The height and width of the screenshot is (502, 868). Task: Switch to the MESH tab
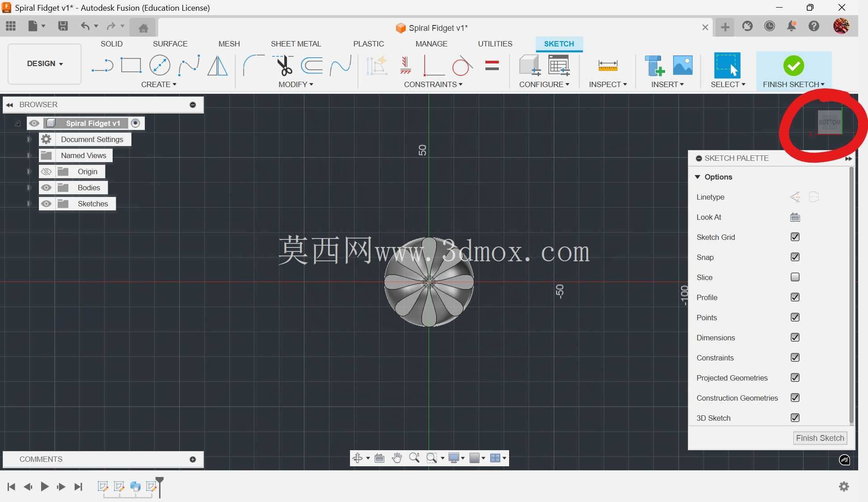pyautogui.click(x=229, y=44)
